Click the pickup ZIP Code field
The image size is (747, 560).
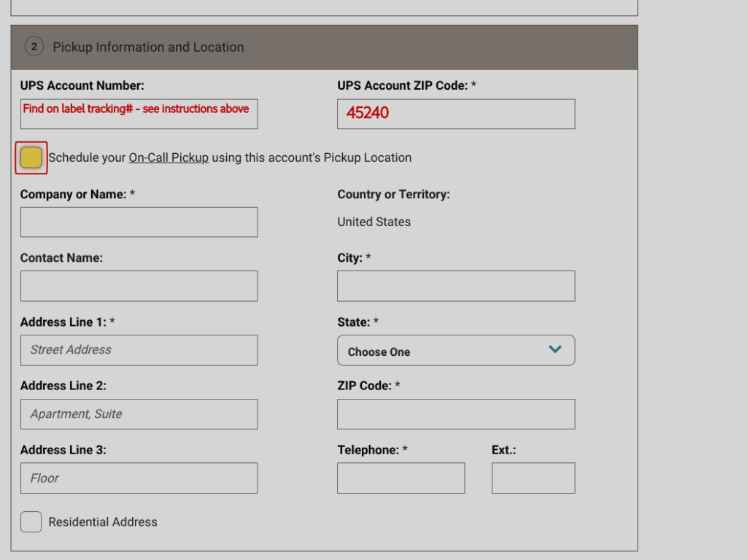[455, 414]
